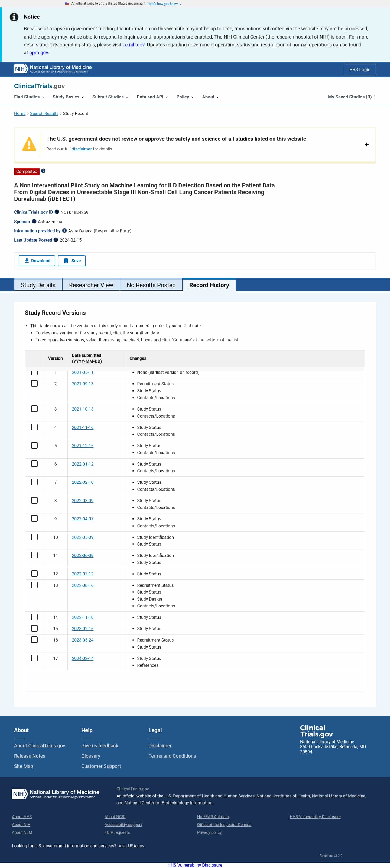The width and height of the screenshot is (390, 868).
Task: Click the NIH National Library of Medicine header logo
Action: 53,69
